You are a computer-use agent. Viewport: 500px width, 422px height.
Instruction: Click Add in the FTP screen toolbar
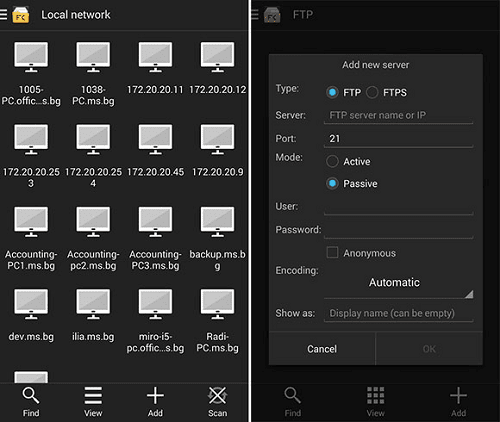[458, 402]
